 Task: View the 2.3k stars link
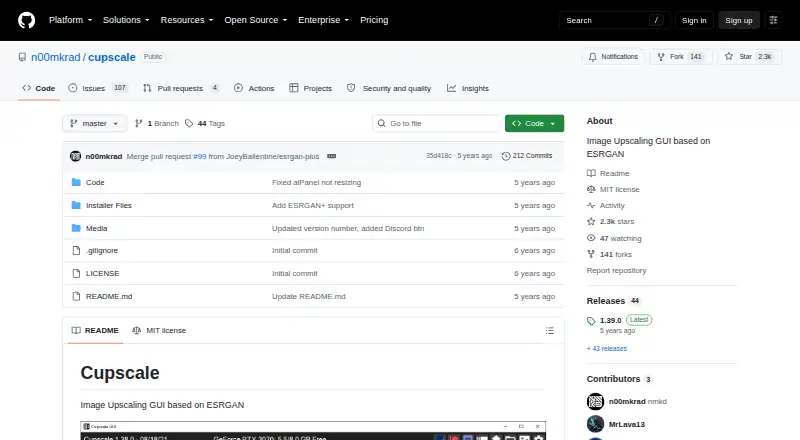click(610, 222)
